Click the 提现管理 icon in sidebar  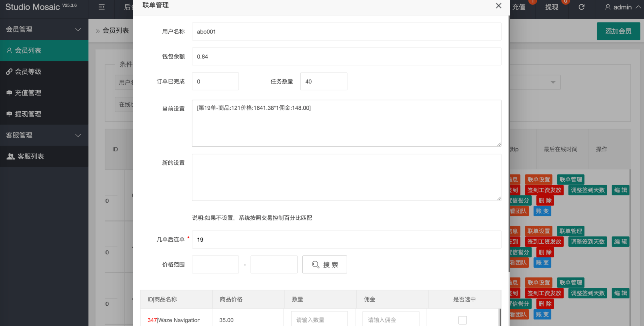[x=9, y=114]
